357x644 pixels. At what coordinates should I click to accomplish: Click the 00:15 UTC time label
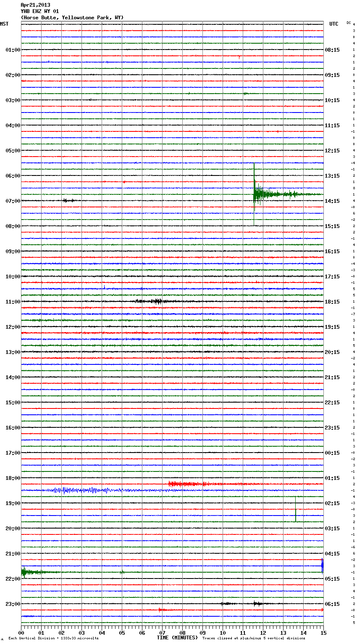332,453
